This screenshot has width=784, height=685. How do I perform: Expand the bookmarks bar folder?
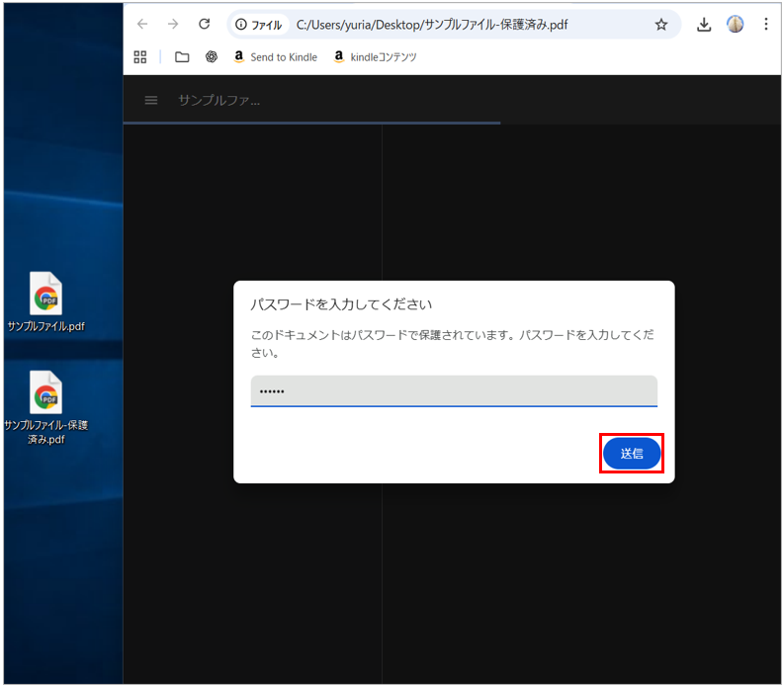(x=182, y=57)
